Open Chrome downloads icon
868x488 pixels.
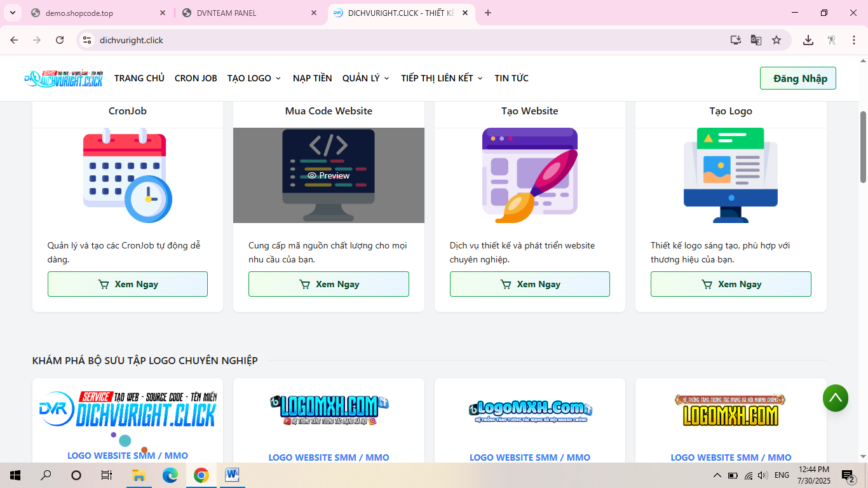click(x=808, y=40)
